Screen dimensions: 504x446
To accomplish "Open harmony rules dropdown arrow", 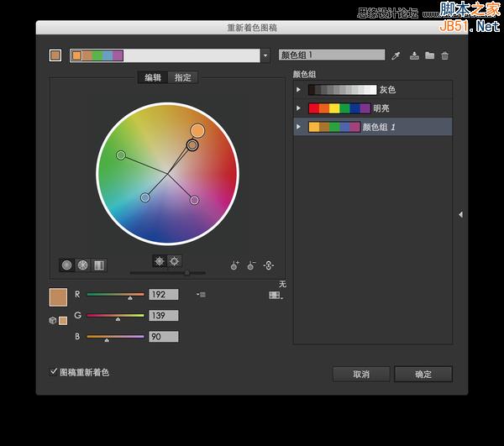I will pyautogui.click(x=265, y=55).
